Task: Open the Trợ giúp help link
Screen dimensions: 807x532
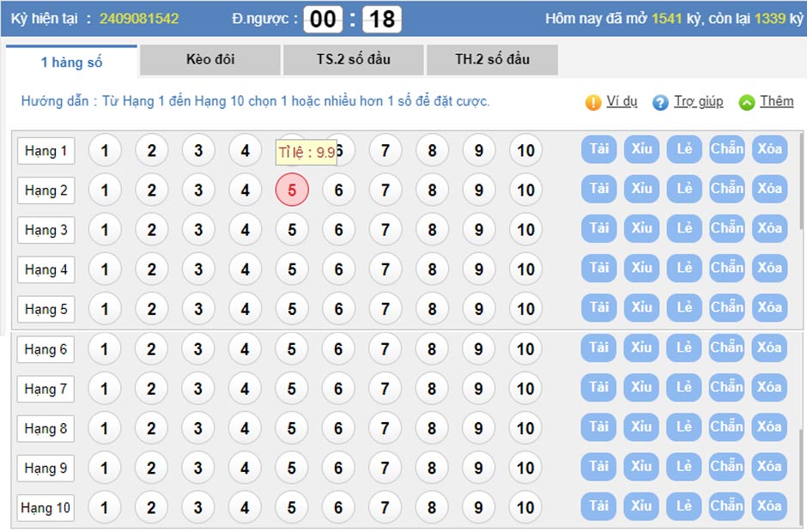Action: coord(699,101)
